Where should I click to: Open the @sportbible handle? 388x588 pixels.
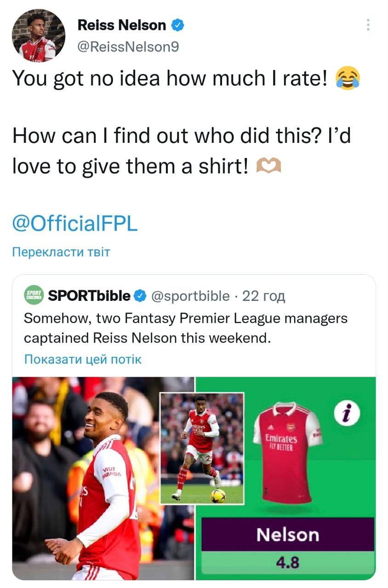(191, 296)
